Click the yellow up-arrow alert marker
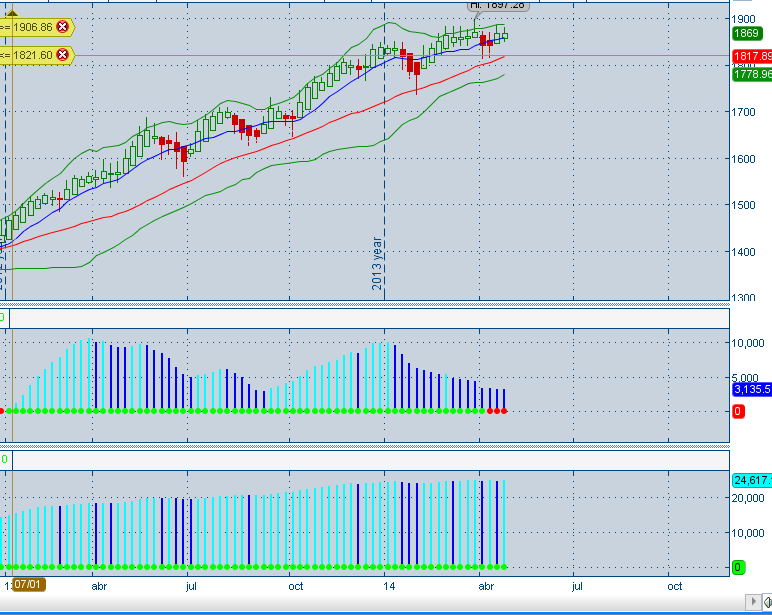The image size is (772, 615). (12, 12)
